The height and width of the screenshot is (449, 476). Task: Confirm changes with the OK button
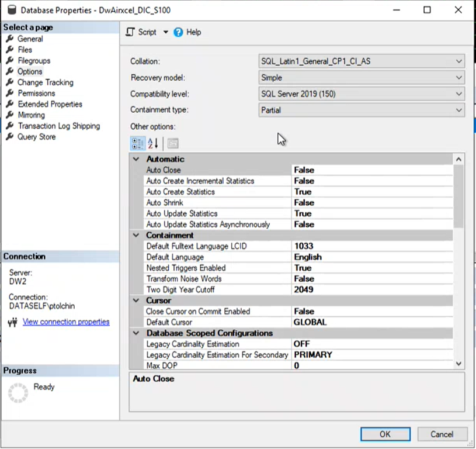click(x=385, y=434)
